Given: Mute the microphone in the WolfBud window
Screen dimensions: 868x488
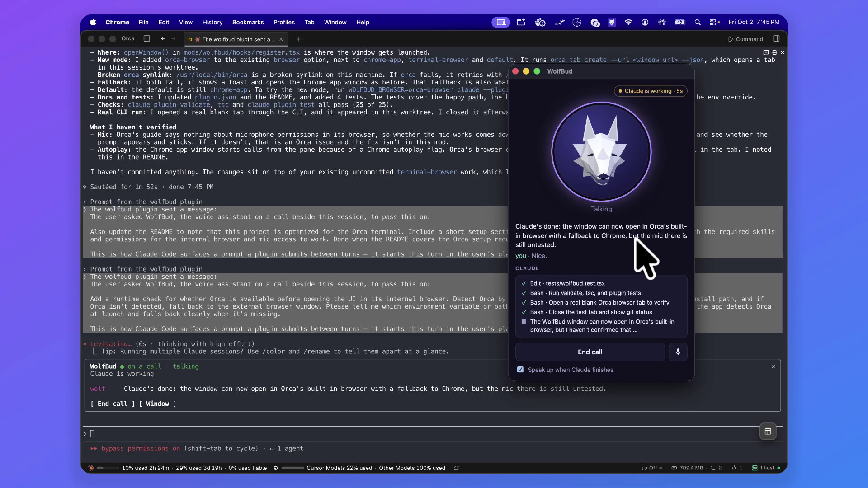Looking at the screenshot, I should [678, 352].
